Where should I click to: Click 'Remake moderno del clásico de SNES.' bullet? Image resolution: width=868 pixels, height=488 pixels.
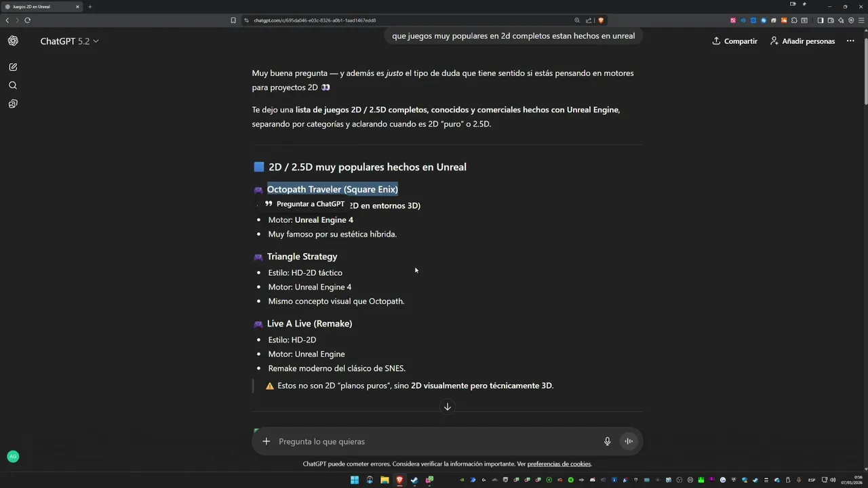337,368
